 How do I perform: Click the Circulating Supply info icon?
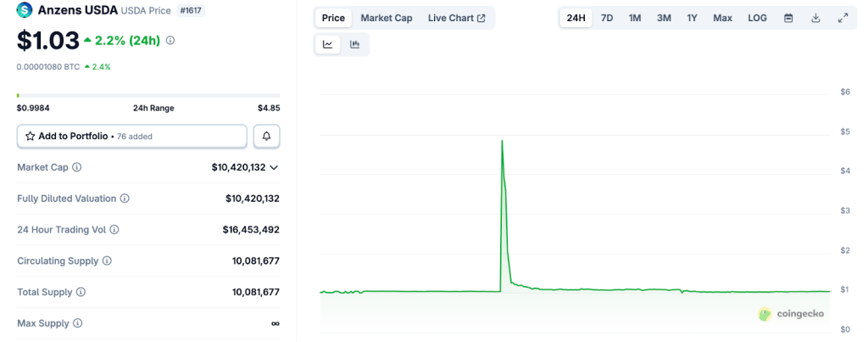[x=107, y=261]
